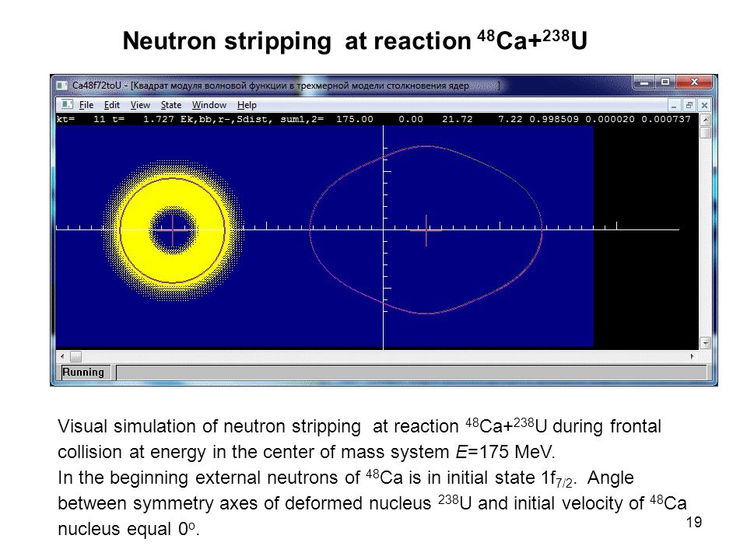Click the pink crosshair inside the uranium outline
The image size is (747, 560).
426,230
